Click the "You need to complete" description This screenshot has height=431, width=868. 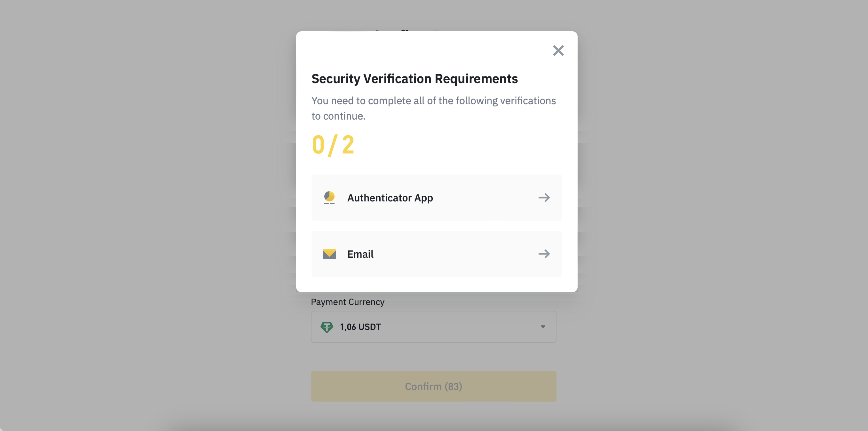433,101
